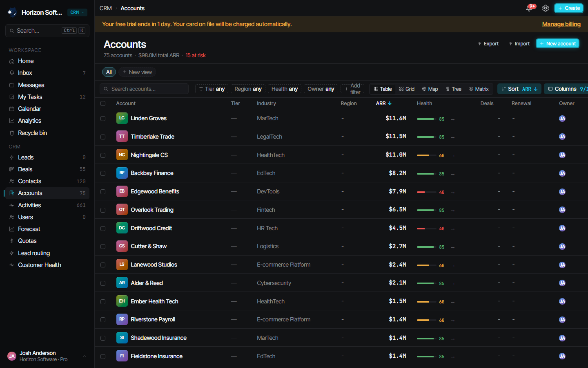Viewport: 588px width, 368px height.
Task: Tick the checkbox for Edgewood Benefits
Action: tap(103, 192)
